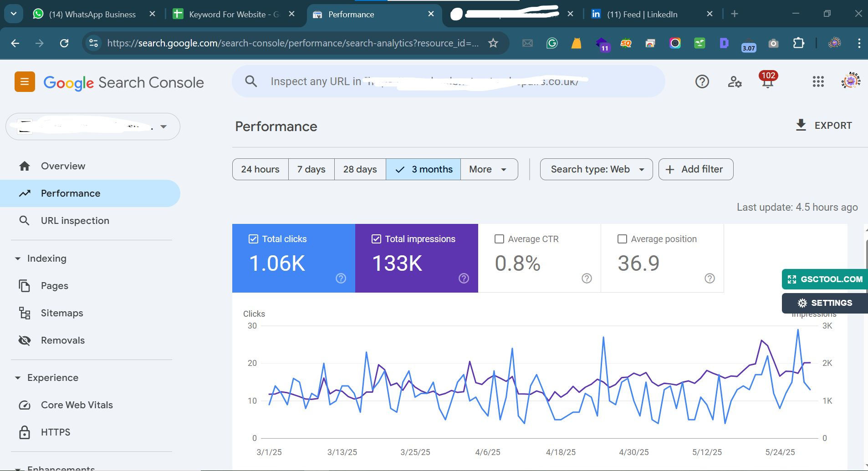Open browser Extensions puzzle icon
Screen dimensions: 868x471
click(798, 43)
